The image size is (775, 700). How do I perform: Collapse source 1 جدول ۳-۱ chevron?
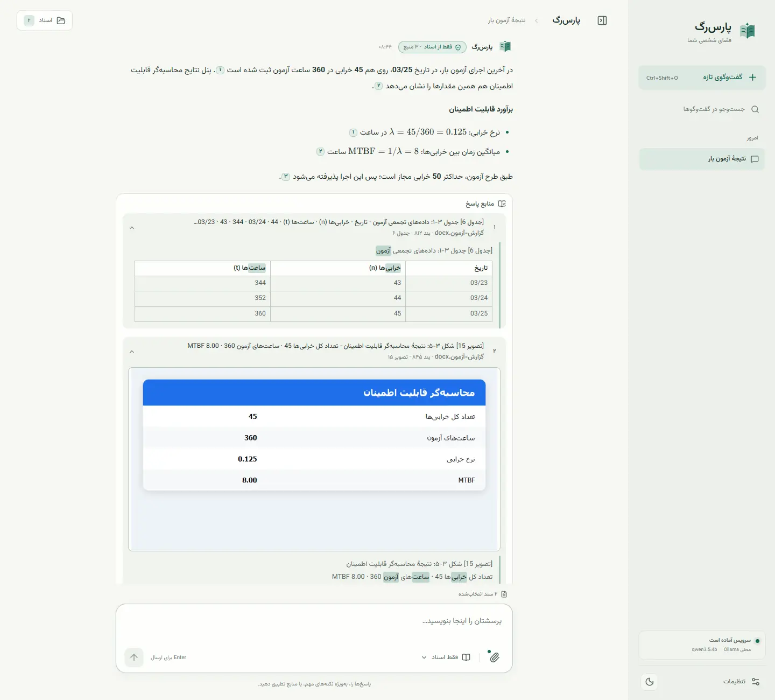tap(132, 228)
